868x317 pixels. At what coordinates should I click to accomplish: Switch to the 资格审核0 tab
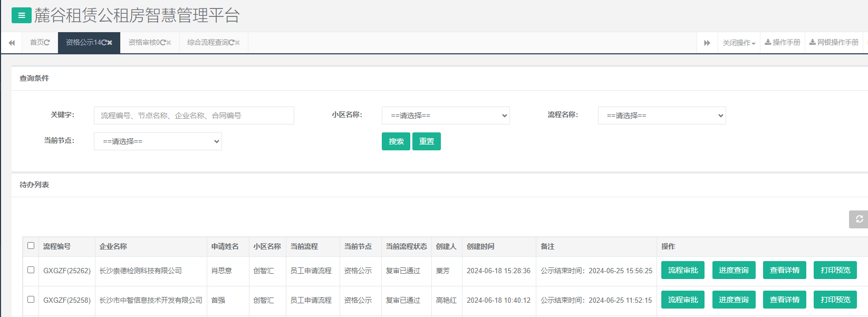(x=144, y=43)
